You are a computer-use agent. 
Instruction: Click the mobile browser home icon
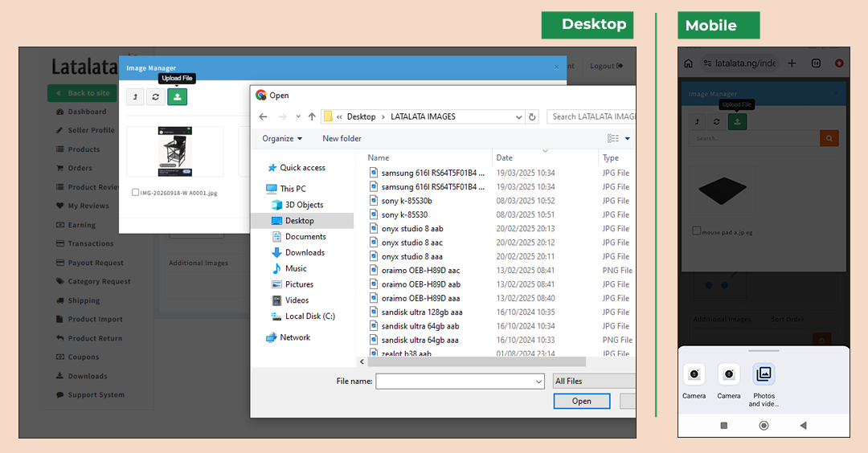(x=688, y=63)
